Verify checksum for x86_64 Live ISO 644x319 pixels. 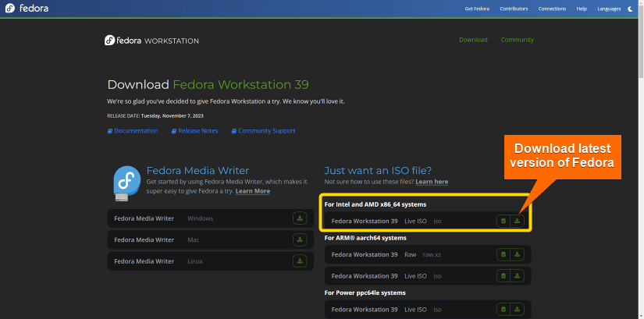click(x=503, y=221)
